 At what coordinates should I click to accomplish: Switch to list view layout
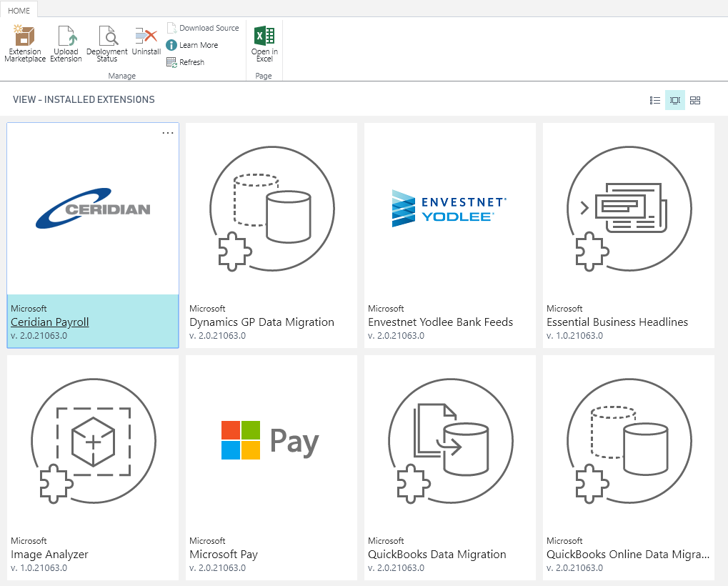point(655,100)
